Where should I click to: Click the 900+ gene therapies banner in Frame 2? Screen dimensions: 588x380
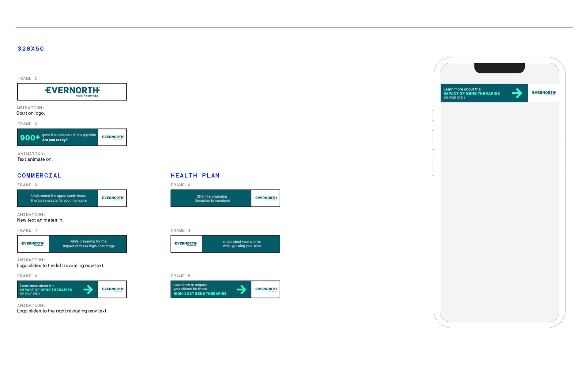pos(72,137)
